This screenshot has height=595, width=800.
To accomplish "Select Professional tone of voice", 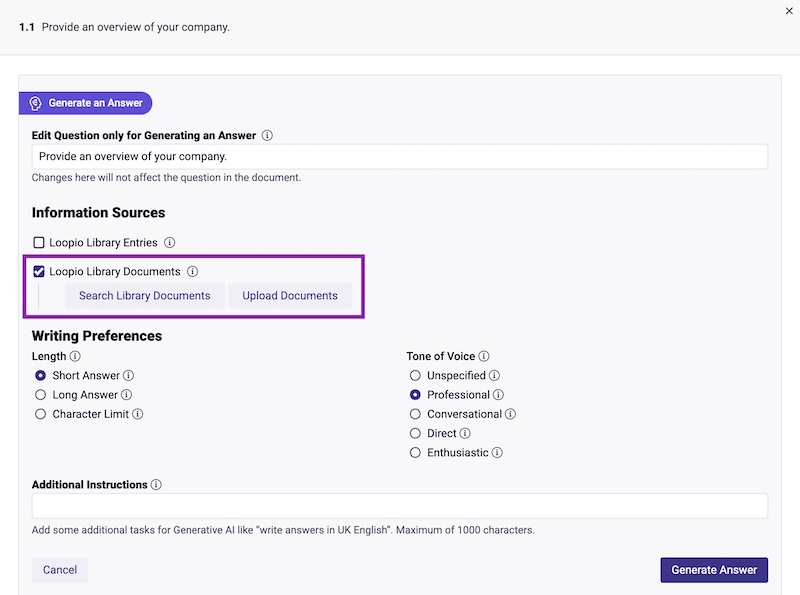I will [415, 395].
